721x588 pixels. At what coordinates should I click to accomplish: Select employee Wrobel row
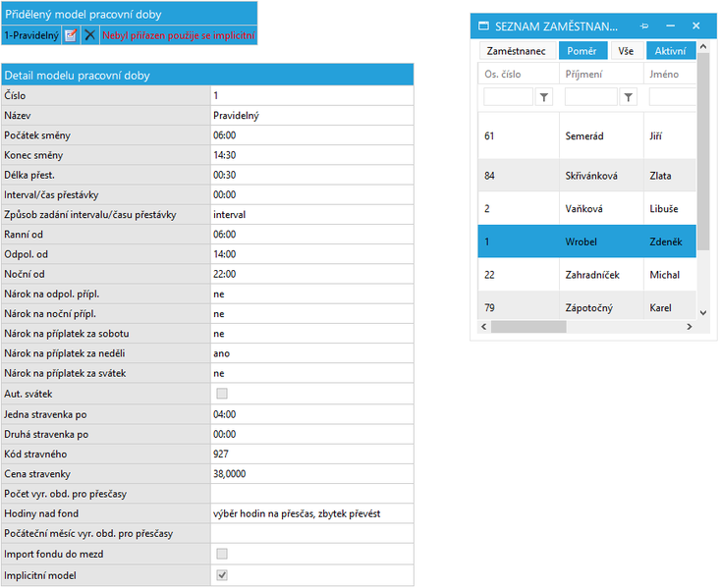587,241
